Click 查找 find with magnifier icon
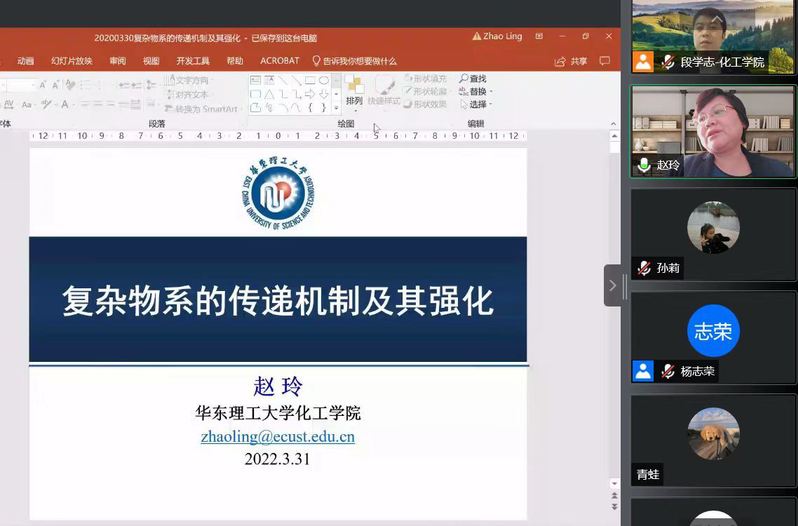The image size is (798, 526). [473, 78]
